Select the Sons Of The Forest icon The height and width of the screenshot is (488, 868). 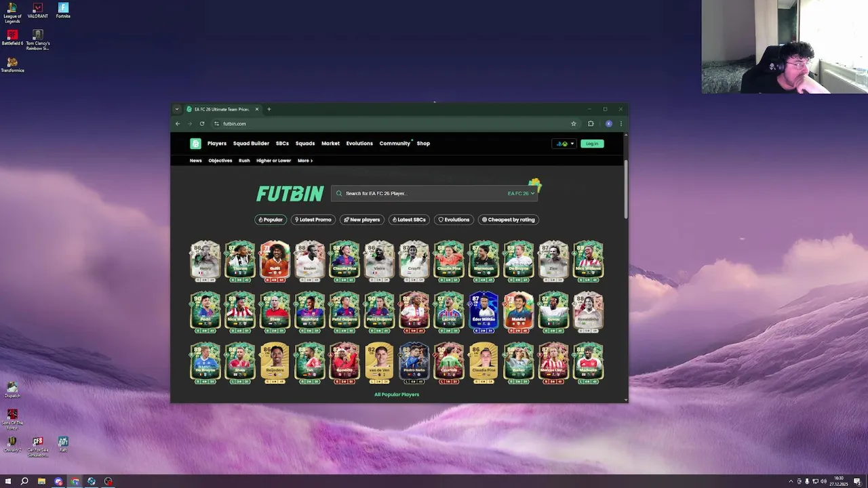12,420
